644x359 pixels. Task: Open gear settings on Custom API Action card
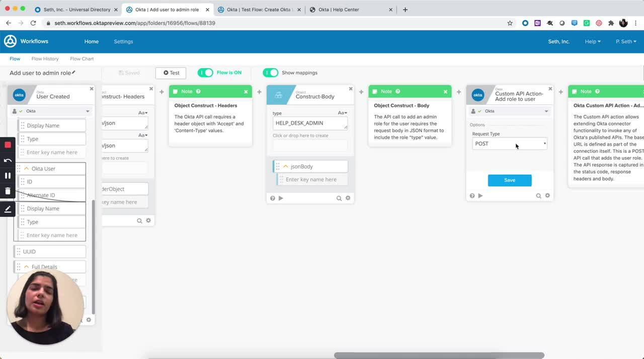click(x=547, y=196)
